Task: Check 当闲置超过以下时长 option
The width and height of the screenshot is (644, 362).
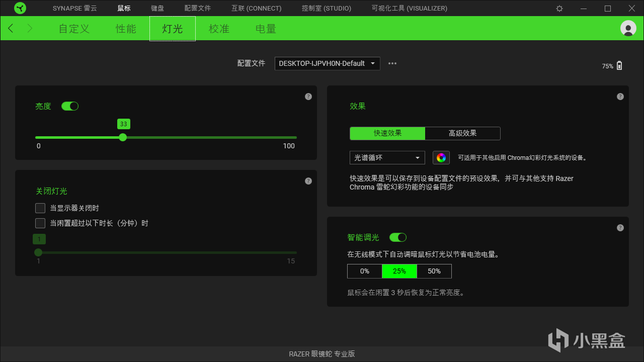Action: [40, 223]
